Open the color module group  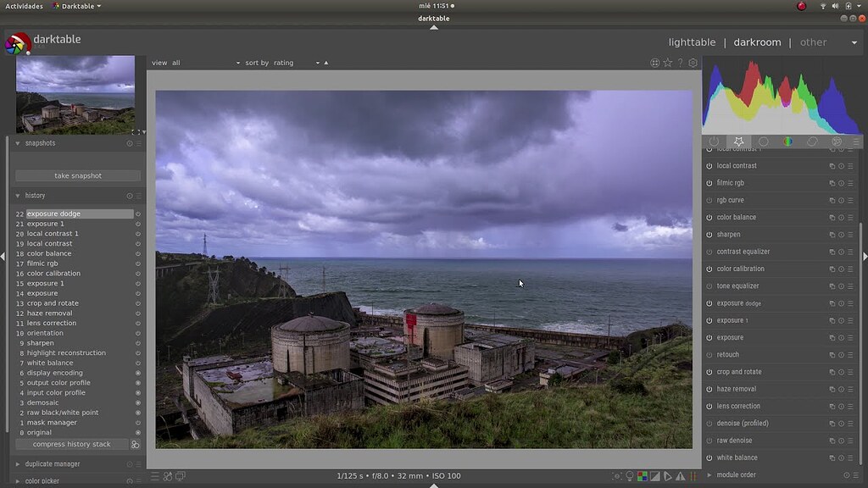click(x=788, y=142)
